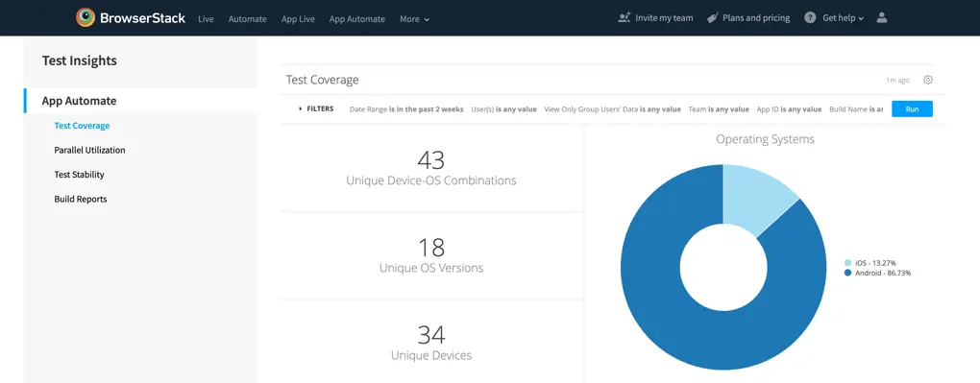Click the 34 Unique Devices value
This screenshot has height=383, width=980.
pos(431,335)
